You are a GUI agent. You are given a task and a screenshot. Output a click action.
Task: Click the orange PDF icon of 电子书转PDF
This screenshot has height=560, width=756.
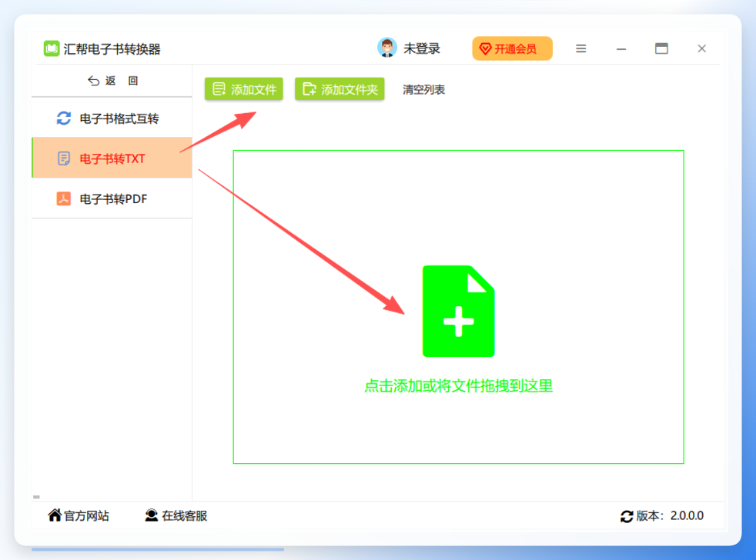pyautogui.click(x=64, y=198)
